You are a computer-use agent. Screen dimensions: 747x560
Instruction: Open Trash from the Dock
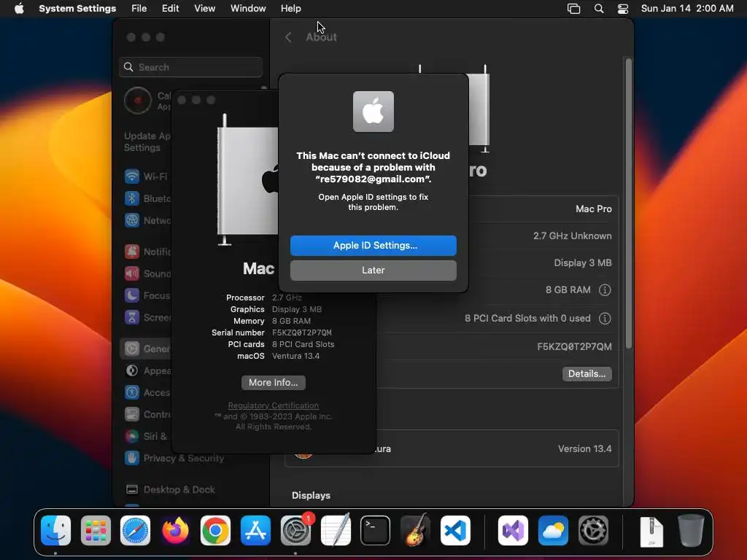click(x=691, y=530)
